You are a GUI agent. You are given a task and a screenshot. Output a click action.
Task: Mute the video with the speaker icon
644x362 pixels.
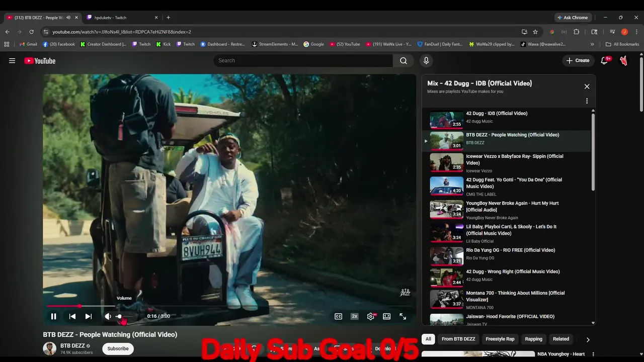pos(108,316)
